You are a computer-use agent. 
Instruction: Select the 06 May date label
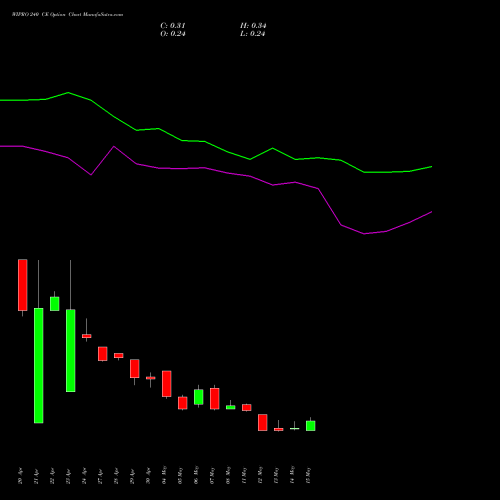tap(197, 475)
